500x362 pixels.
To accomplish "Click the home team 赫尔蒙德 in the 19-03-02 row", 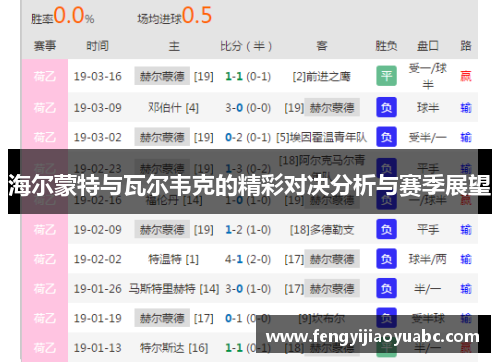I will tap(162, 137).
